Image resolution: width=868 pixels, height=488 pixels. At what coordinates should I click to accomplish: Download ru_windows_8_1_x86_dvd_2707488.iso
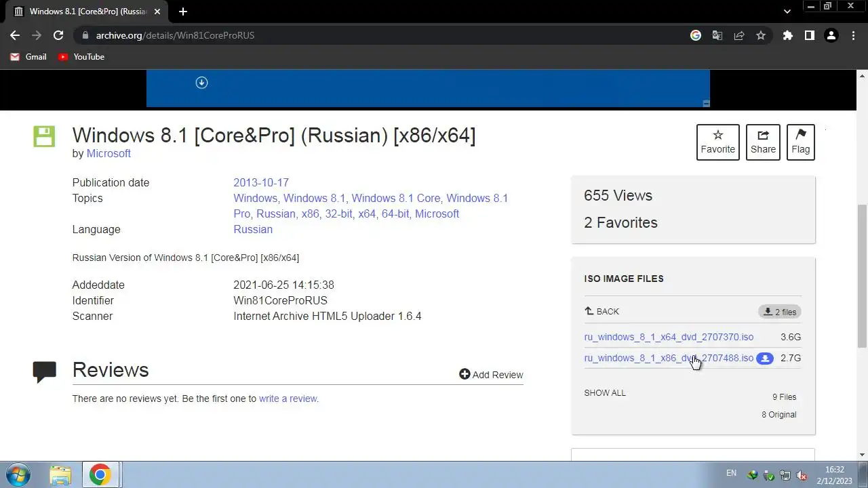[669, 358]
